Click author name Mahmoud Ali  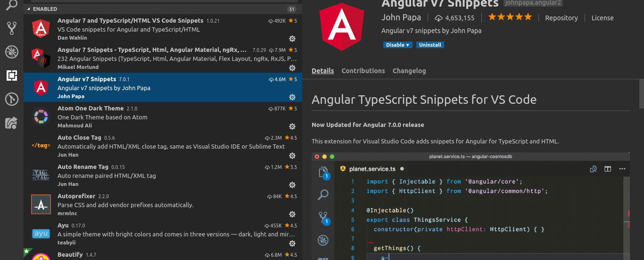pos(74,126)
